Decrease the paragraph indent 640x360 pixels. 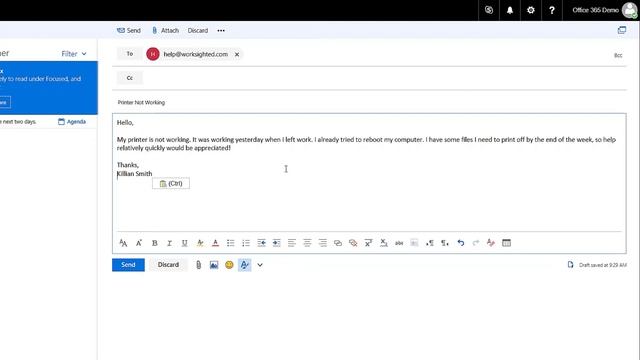click(x=261, y=243)
